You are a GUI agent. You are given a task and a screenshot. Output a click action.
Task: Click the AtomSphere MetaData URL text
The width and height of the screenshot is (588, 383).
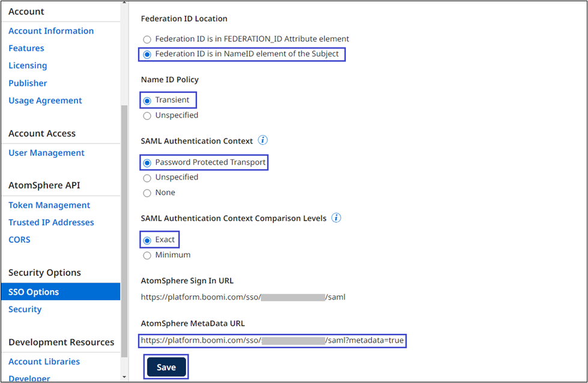click(x=272, y=341)
